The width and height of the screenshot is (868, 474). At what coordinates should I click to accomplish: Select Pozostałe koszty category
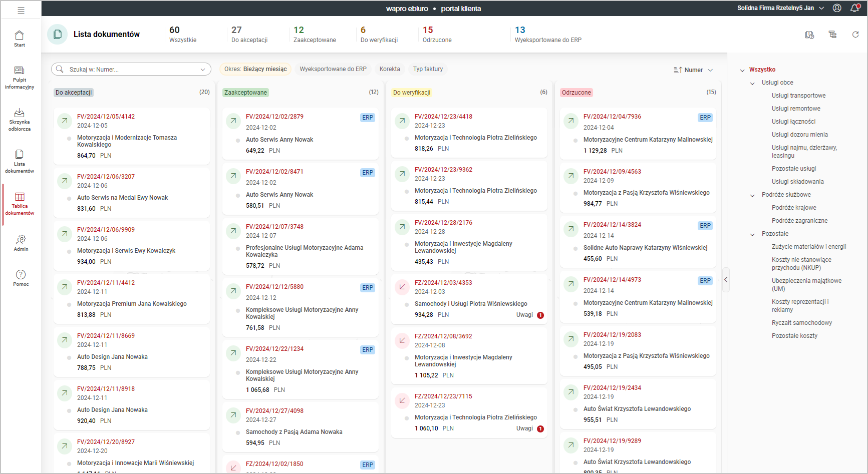[x=794, y=336]
